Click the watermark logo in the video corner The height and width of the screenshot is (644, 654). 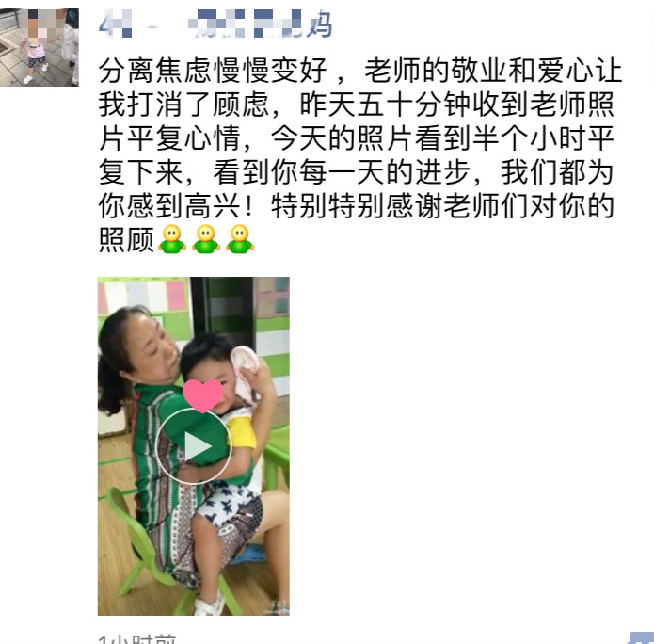[x=277, y=606]
